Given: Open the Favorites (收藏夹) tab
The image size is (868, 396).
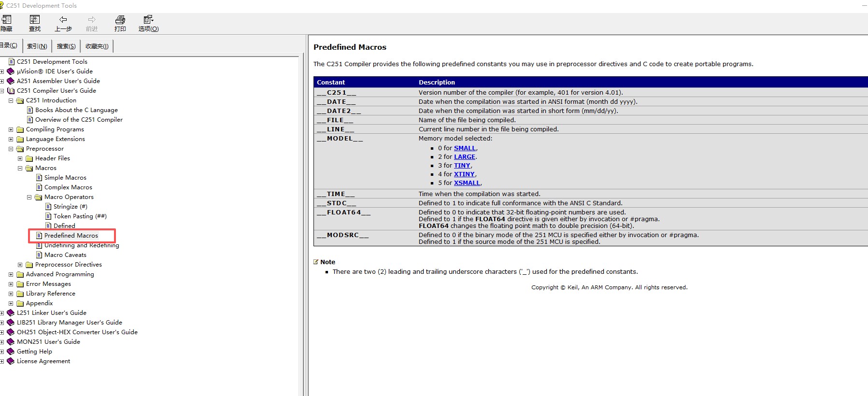Looking at the screenshot, I should point(97,46).
